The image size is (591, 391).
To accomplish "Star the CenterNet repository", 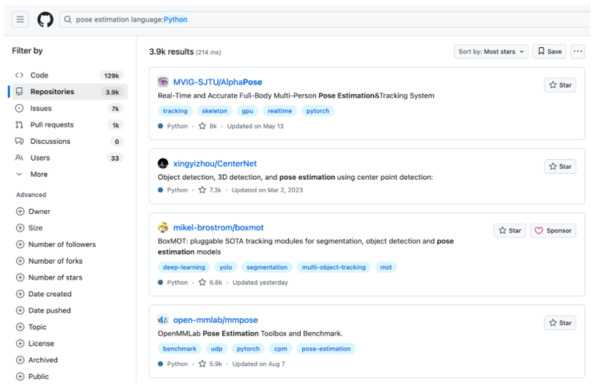I will pos(560,166).
